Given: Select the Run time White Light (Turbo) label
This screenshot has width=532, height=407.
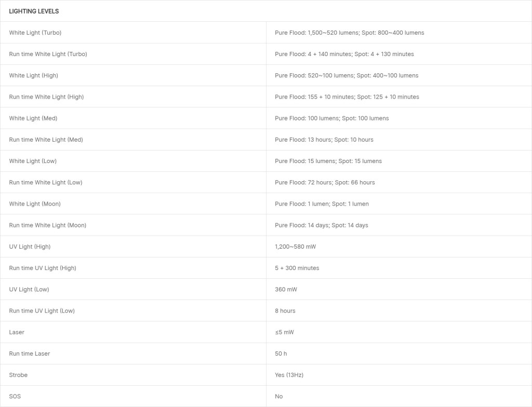Looking at the screenshot, I should [x=48, y=54].
